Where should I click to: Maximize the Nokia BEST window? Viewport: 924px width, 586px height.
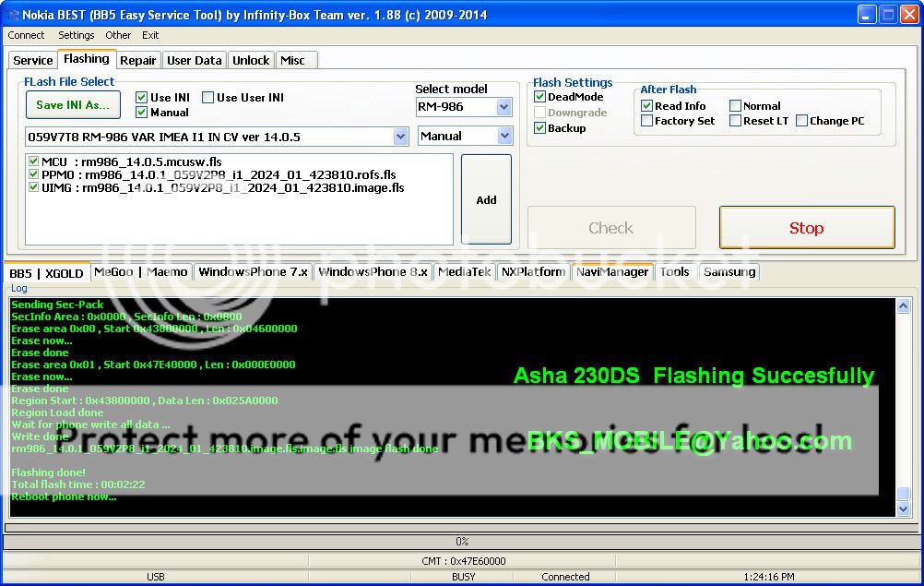tap(888, 14)
